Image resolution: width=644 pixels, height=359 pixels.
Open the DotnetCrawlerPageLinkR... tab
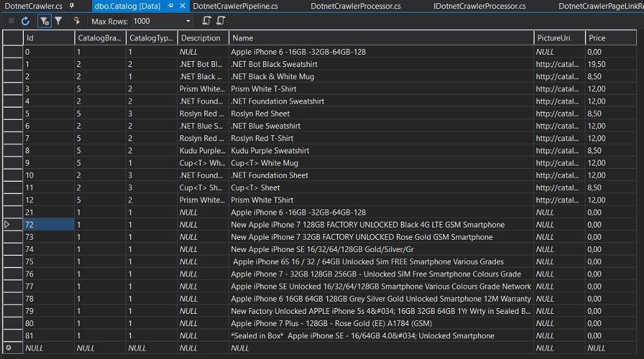601,6
